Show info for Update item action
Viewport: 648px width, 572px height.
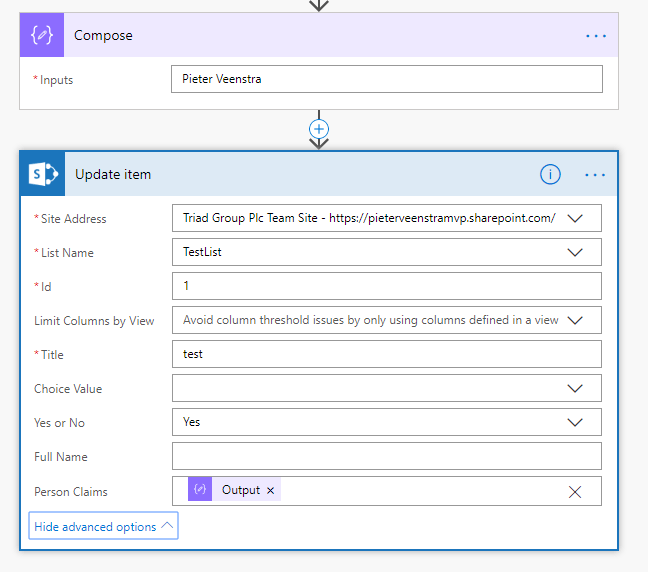550,174
